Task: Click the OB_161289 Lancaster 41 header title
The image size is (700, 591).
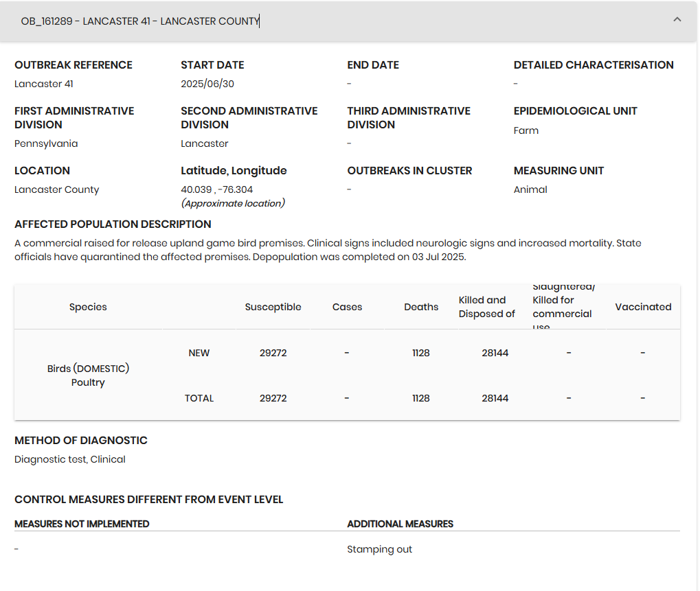Action: (140, 21)
